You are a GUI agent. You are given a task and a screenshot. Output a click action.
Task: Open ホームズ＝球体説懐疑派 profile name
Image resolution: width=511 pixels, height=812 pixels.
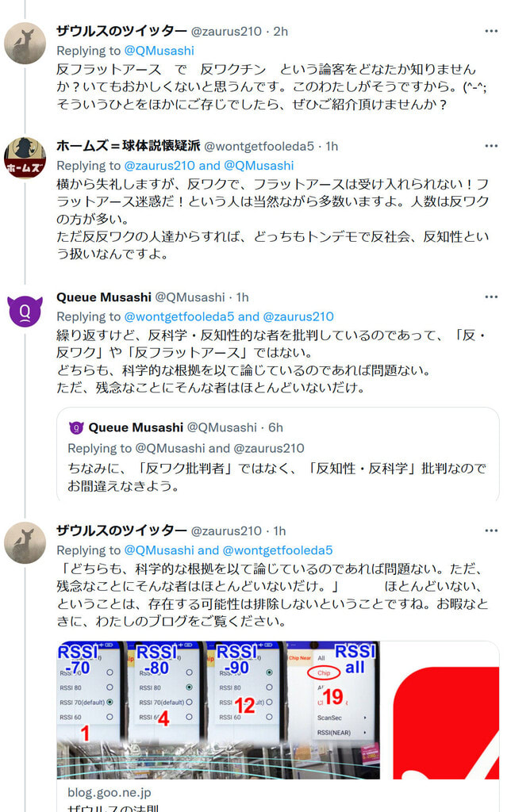pos(128,146)
